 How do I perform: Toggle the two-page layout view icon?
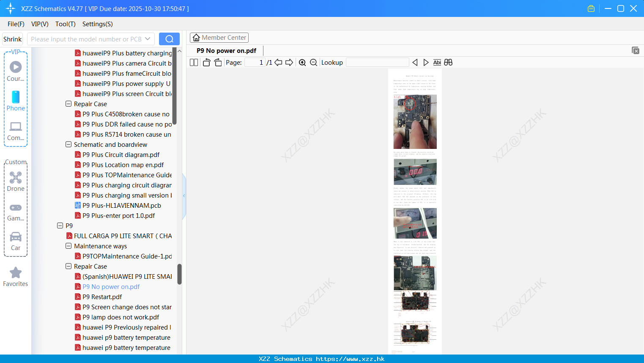click(194, 63)
